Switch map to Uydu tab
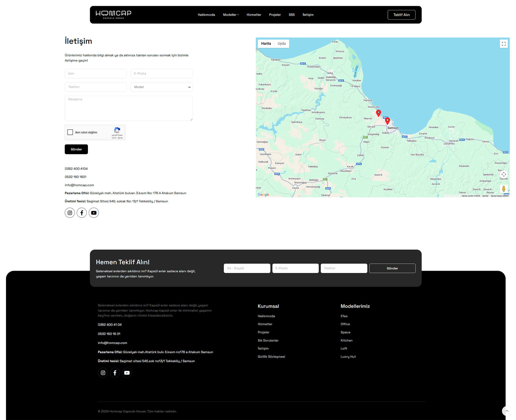 tap(282, 44)
